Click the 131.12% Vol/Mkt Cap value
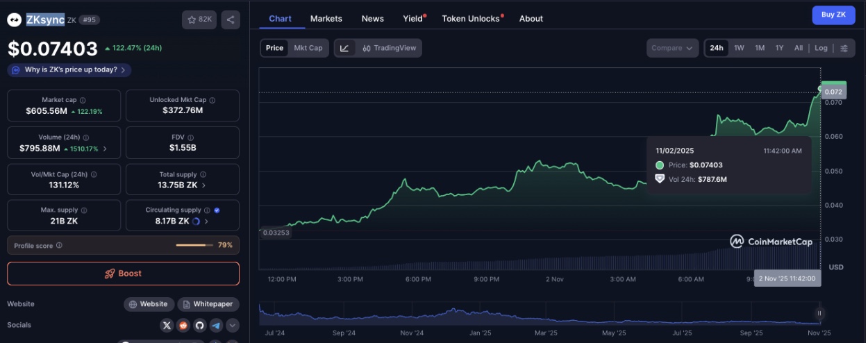The height and width of the screenshot is (343, 868). click(x=63, y=185)
